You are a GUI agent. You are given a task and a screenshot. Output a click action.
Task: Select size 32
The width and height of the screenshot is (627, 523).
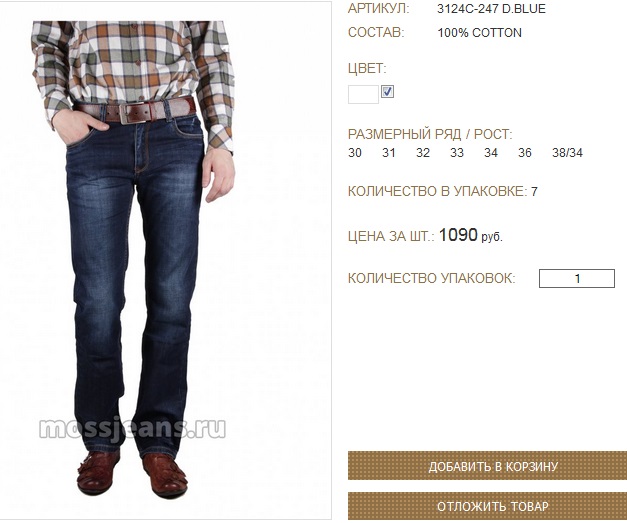423,153
